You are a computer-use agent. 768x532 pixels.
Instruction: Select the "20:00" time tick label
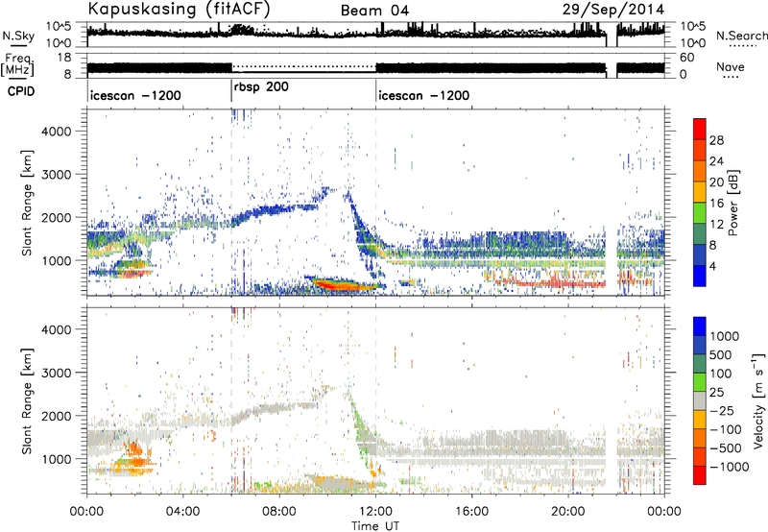tap(567, 512)
